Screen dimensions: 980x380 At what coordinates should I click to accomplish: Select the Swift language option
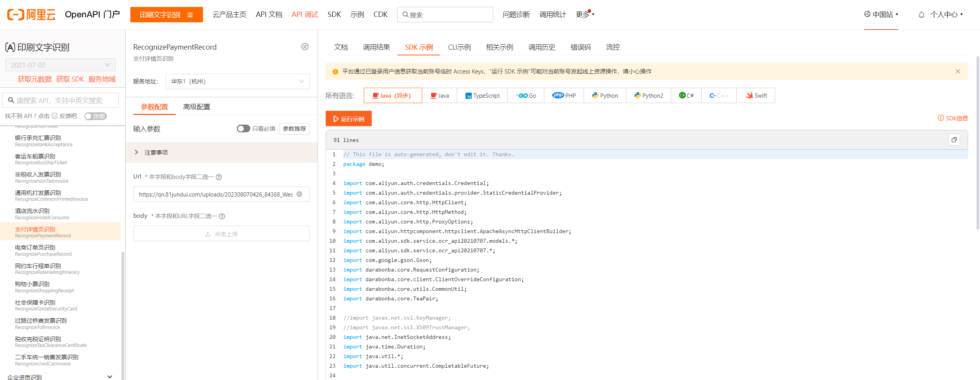click(x=755, y=95)
